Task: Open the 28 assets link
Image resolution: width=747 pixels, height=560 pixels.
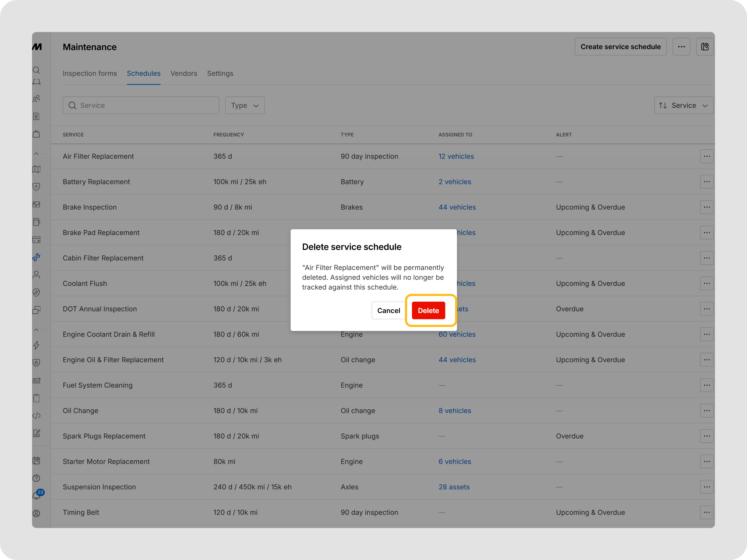Action: point(454,487)
